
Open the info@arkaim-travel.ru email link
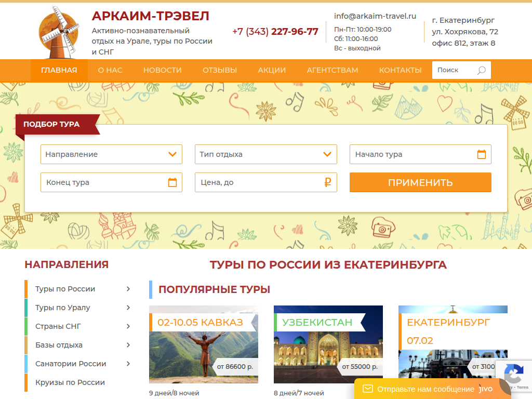(376, 16)
